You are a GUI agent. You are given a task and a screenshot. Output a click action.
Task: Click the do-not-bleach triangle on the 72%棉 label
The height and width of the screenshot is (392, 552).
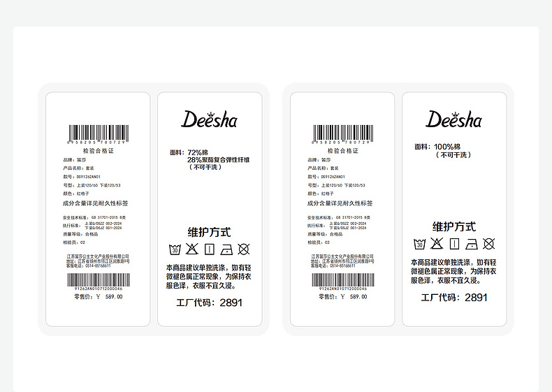[x=192, y=249]
